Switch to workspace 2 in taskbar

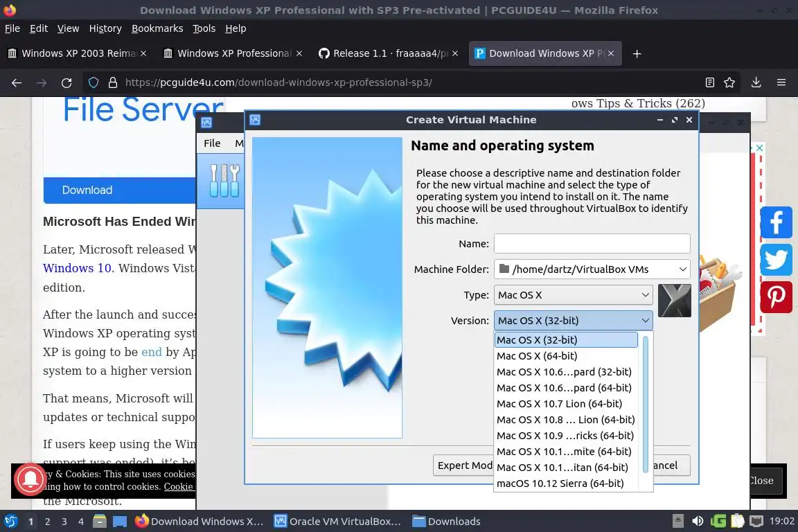[48, 522]
